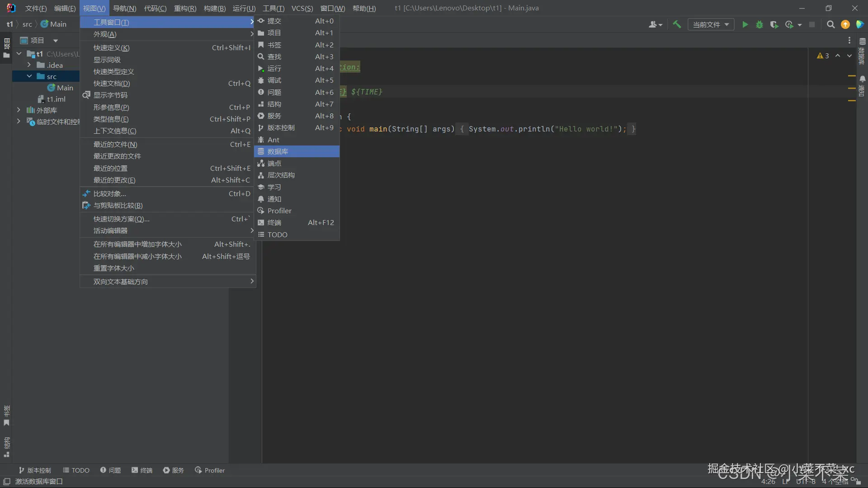The height and width of the screenshot is (488, 868).
Task: Click the warnings count indicator in editor
Action: (823, 56)
